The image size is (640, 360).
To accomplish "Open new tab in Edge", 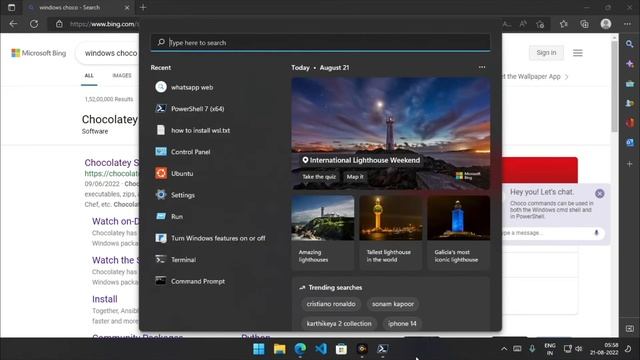I will pos(143,7).
